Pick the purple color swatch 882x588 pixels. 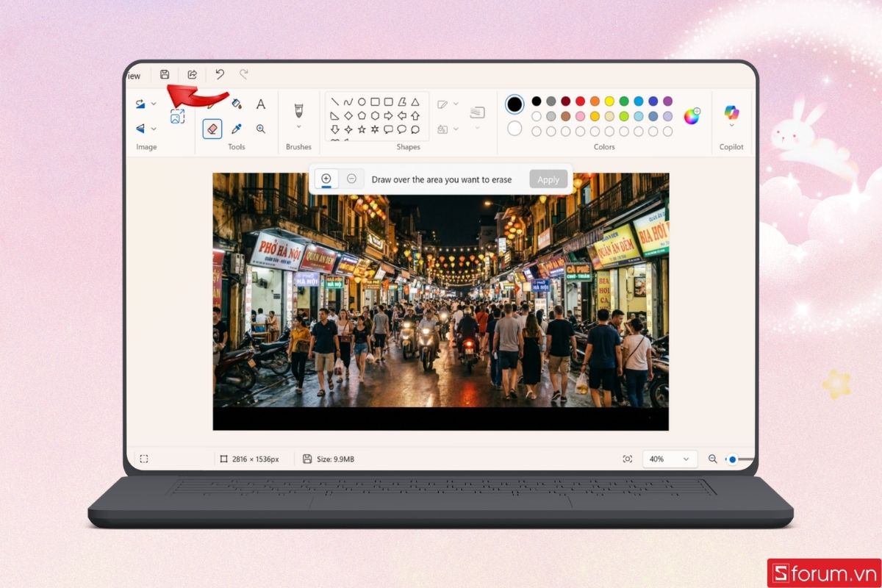click(x=667, y=101)
